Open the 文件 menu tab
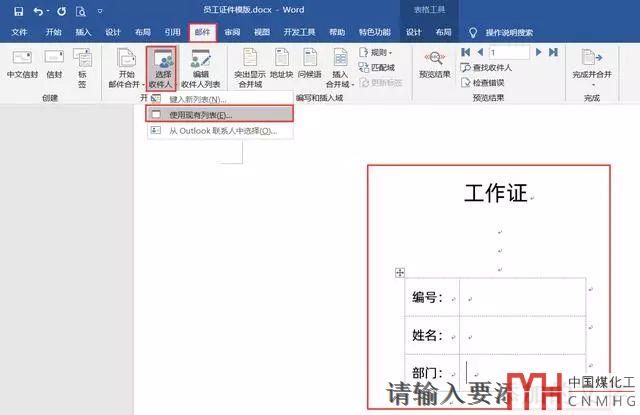640x415 pixels. [x=19, y=32]
